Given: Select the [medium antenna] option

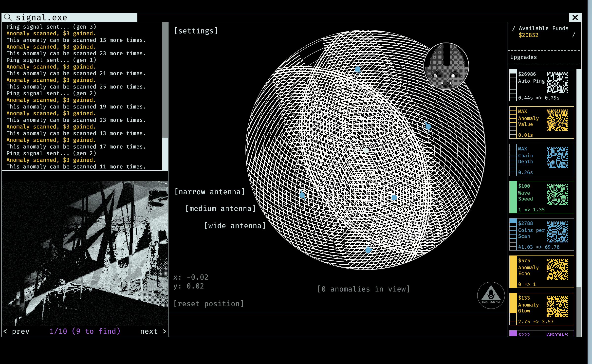Looking at the screenshot, I should [x=221, y=209].
